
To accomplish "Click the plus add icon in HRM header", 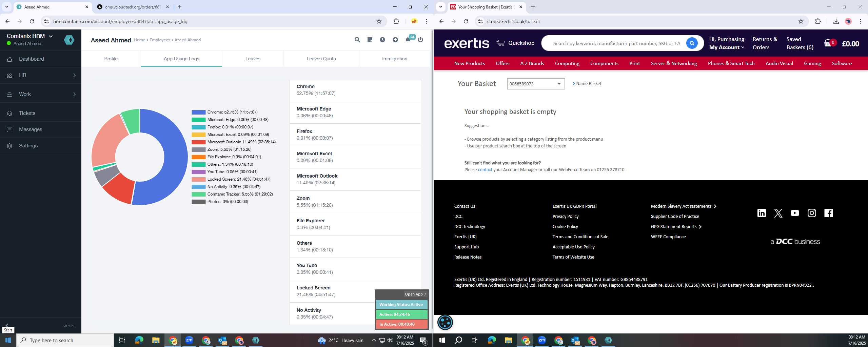I will click(x=395, y=40).
